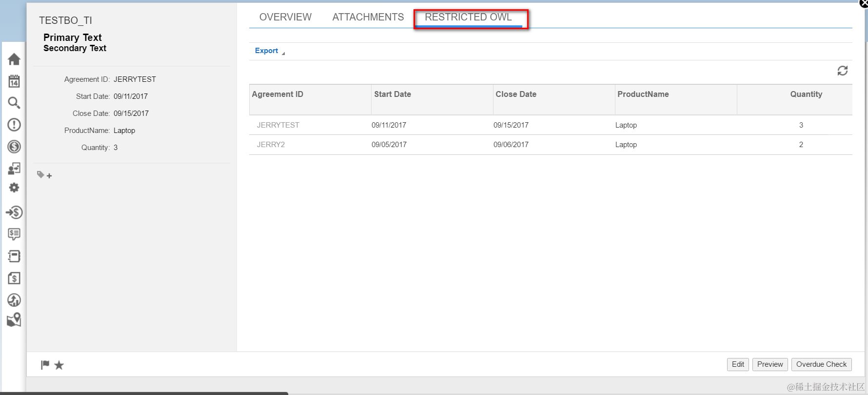
Task: Open the dollar coin icon in sidebar
Action: pyautogui.click(x=14, y=147)
